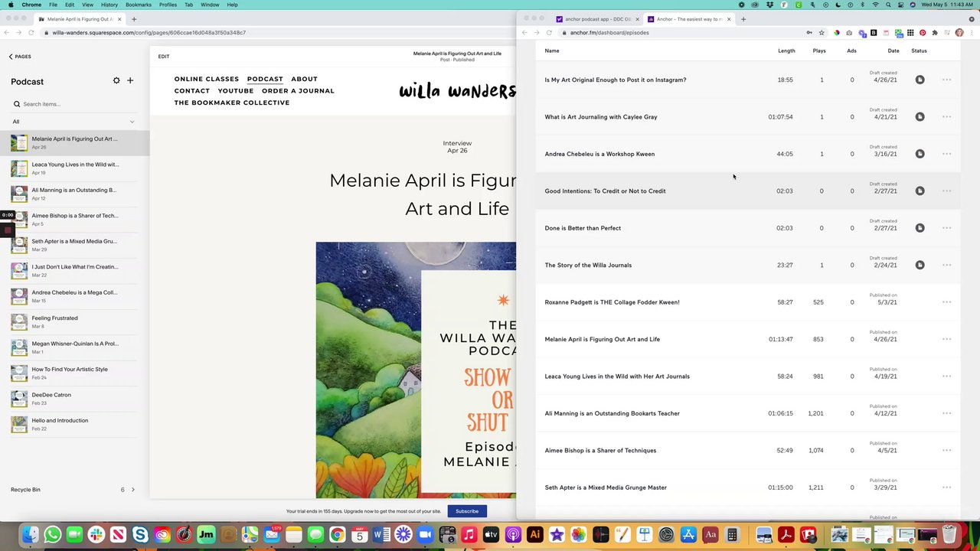The height and width of the screenshot is (551, 980).
Task: Click EDIT on the Squarespace page preview
Action: pos(164,57)
